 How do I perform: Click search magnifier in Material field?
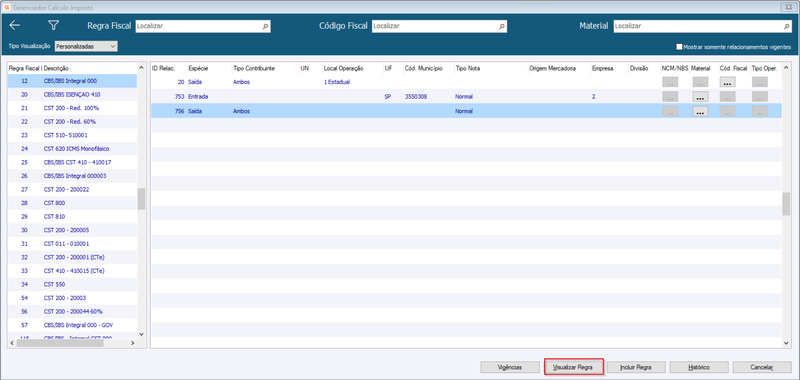pyautogui.click(x=787, y=26)
